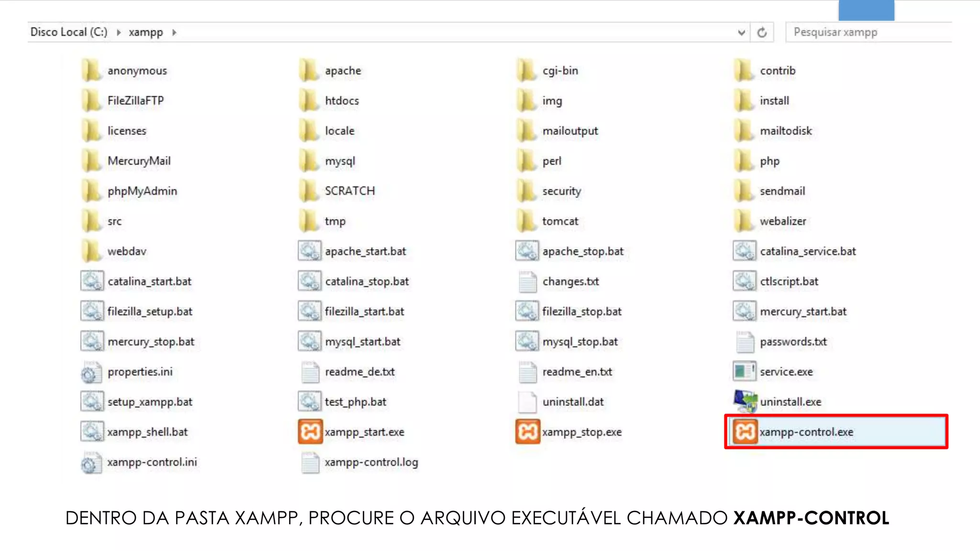This screenshot has height=551, width=980.
Task: Select the locale folder name
Action: (340, 131)
